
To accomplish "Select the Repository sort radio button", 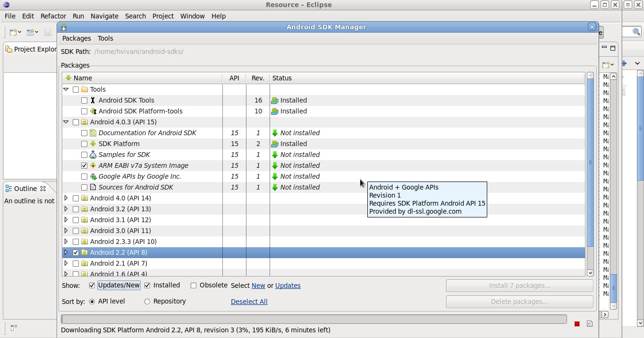I will pyautogui.click(x=147, y=302).
